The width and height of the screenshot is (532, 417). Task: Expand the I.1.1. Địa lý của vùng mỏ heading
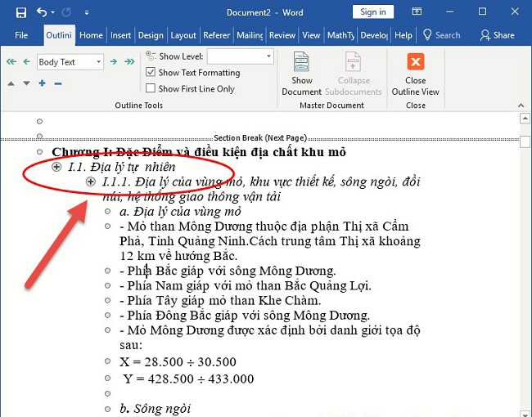click(90, 182)
